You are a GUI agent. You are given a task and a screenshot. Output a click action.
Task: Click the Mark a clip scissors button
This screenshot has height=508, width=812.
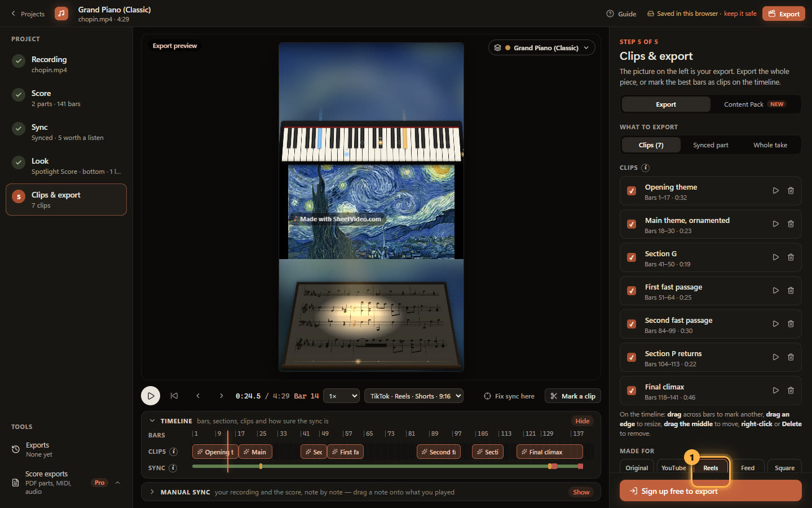(573, 396)
